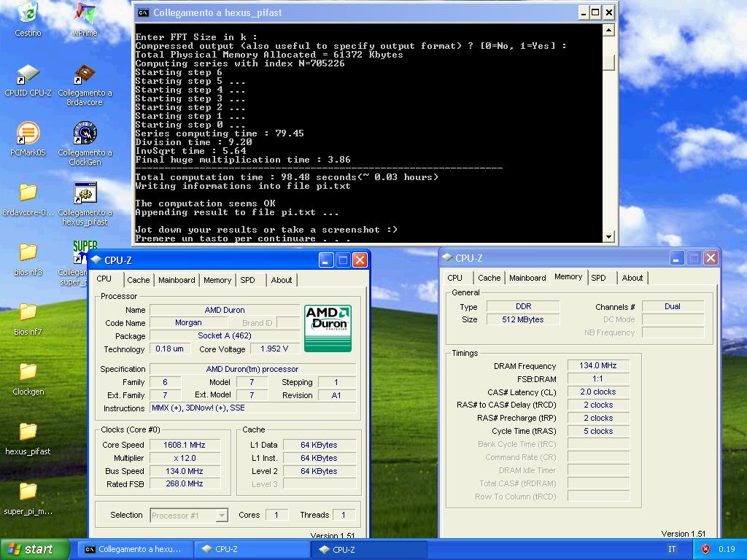The image size is (747, 560).
Task: Open Memory tab in left CPU-Z window
Action: pyautogui.click(x=217, y=280)
